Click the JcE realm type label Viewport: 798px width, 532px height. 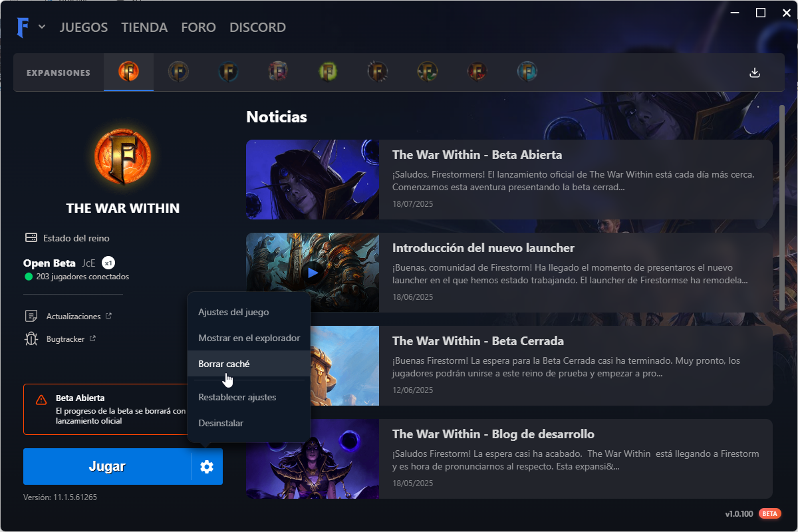pyautogui.click(x=89, y=263)
